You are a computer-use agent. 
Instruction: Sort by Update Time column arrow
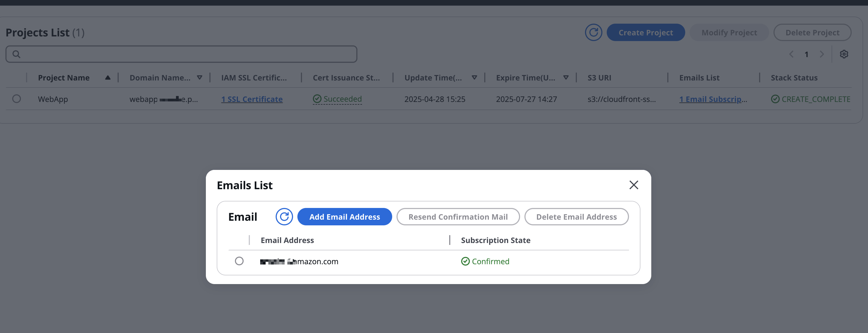coord(474,77)
